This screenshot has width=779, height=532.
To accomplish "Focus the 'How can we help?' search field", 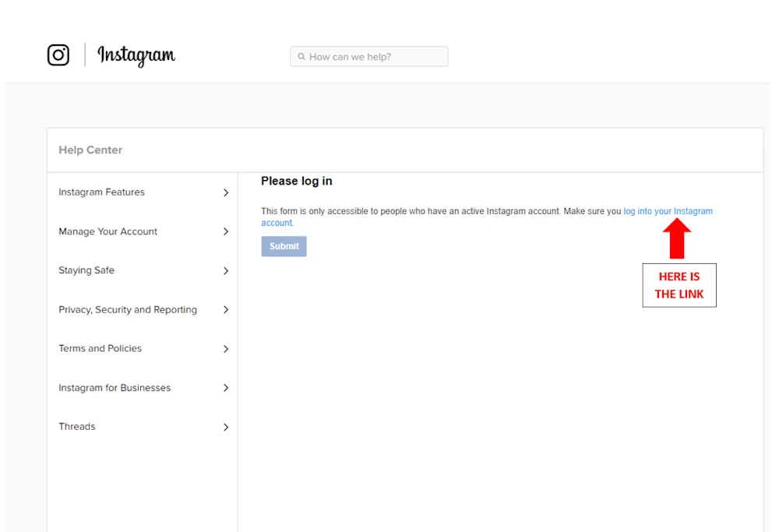I will click(x=369, y=57).
